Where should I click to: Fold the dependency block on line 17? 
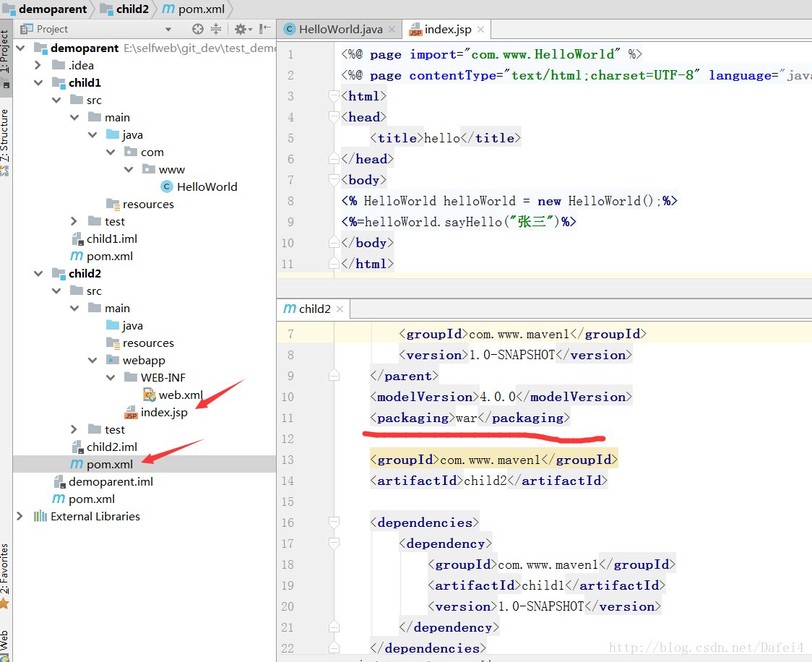pos(334,543)
